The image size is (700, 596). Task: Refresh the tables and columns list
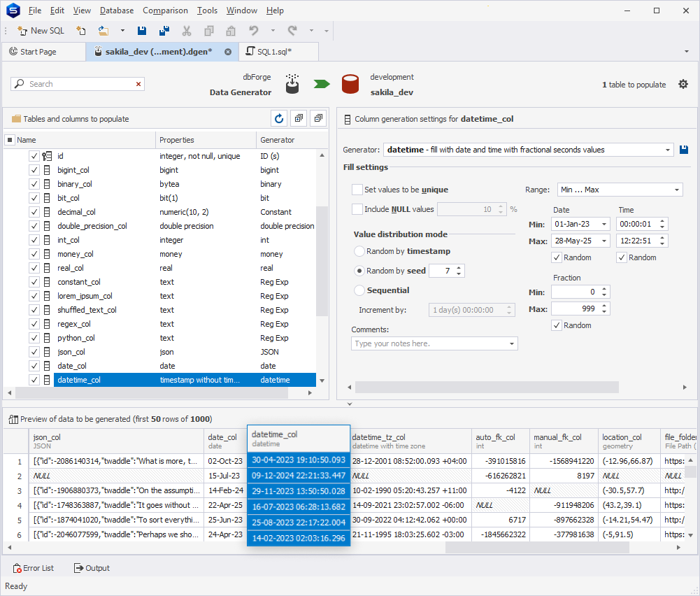click(279, 119)
